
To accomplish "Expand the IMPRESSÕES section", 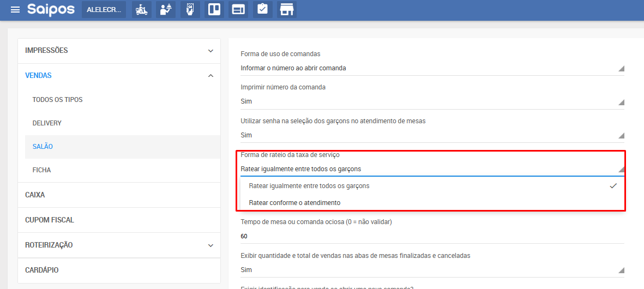I will tap(119, 51).
